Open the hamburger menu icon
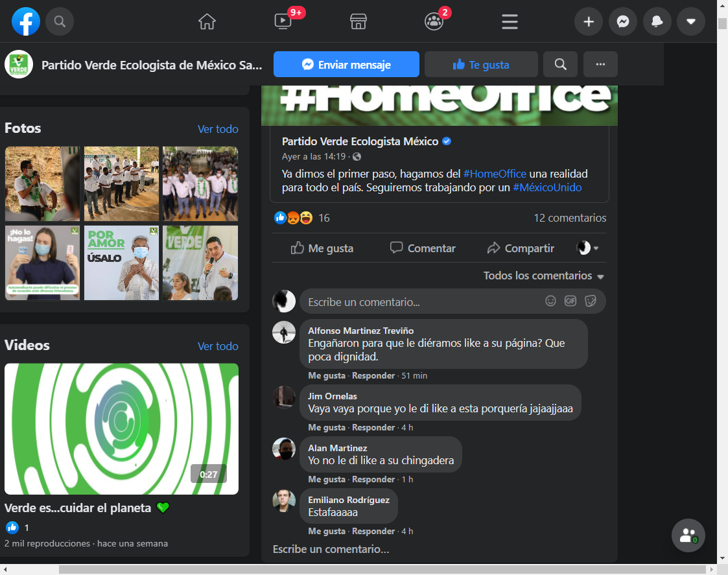Image resolution: width=728 pixels, height=575 pixels. [x=510, y=21]
